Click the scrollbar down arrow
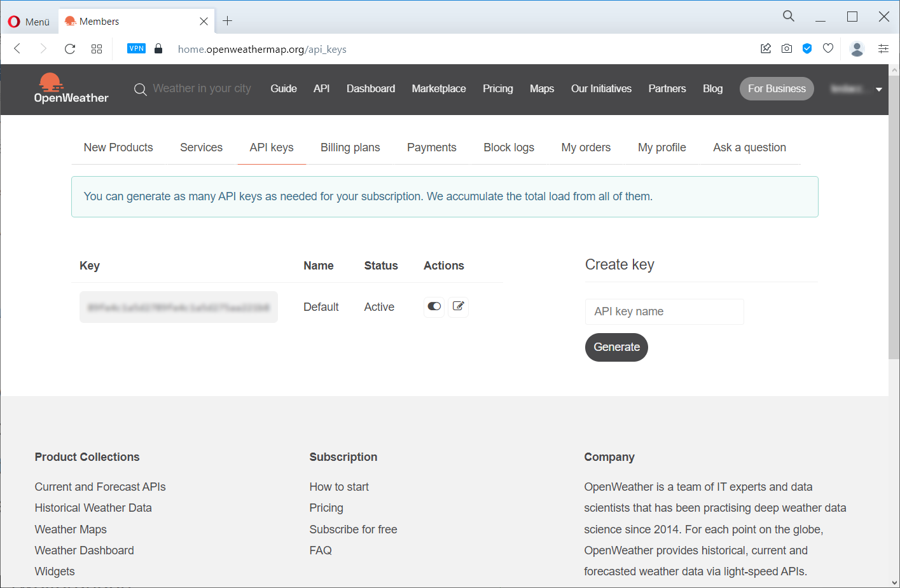Viewport: 900px width, 588px height. pyautogui.click(x=894, y=582)
